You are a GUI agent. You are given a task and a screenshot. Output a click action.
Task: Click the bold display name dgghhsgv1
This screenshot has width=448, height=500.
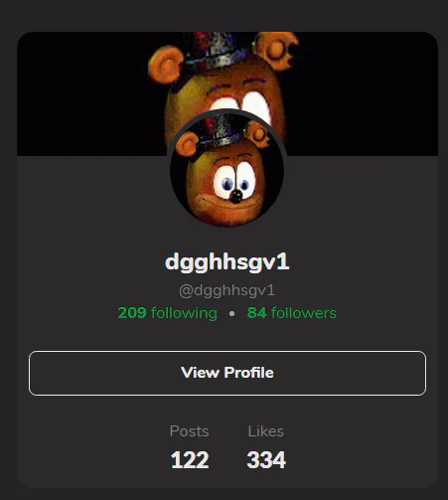pos(227,262)
